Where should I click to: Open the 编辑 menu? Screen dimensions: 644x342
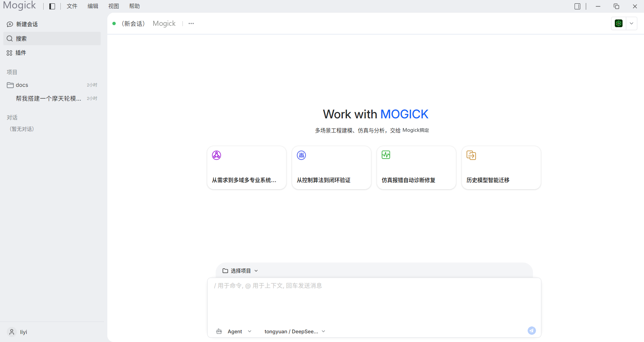(93, 6)
